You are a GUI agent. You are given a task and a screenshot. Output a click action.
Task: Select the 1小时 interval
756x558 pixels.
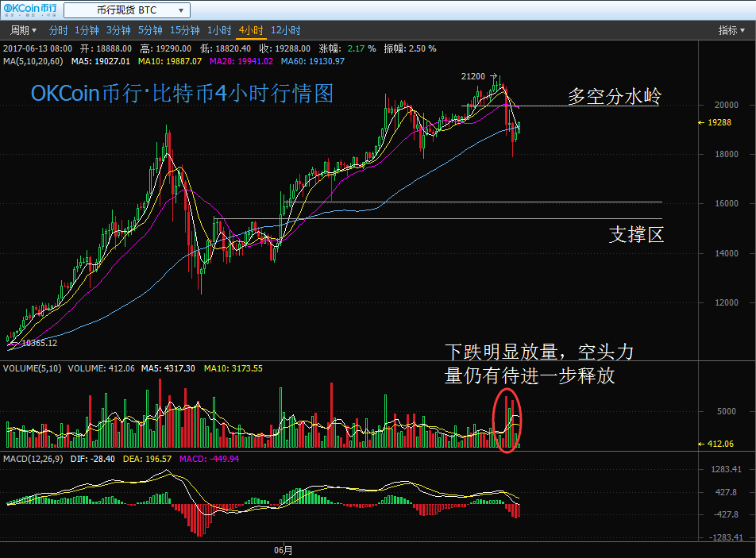[219, 30]
